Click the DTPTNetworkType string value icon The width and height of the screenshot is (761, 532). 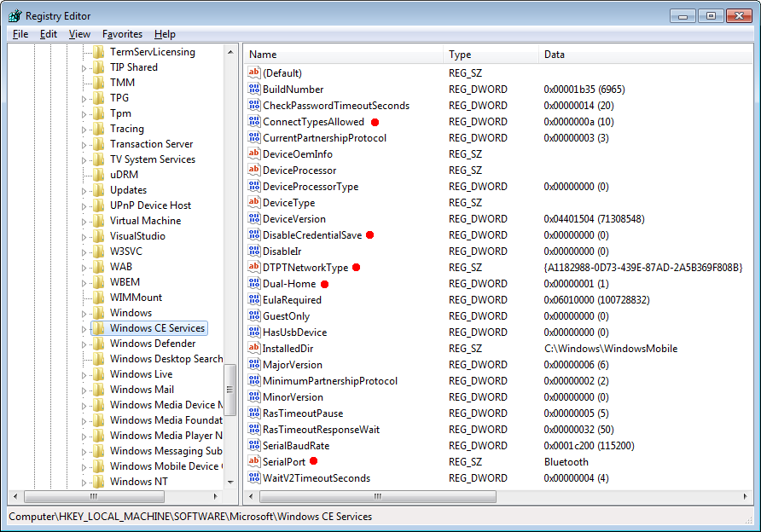[254, 267]
